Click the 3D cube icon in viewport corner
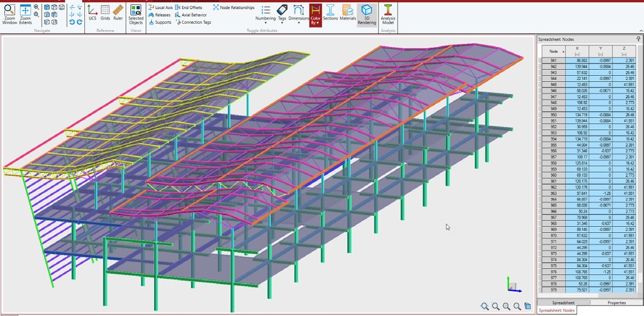 coord(528,306)
